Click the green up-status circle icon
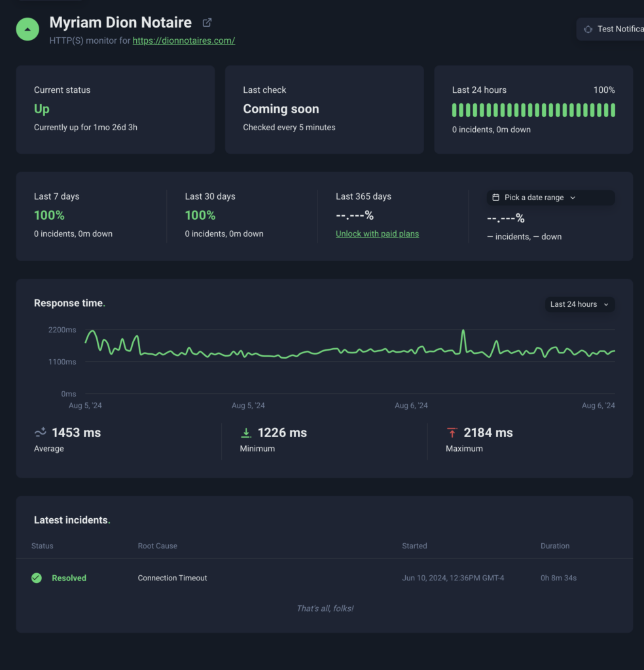The height and width of the screenshot is (670, 644). [27, 29]
